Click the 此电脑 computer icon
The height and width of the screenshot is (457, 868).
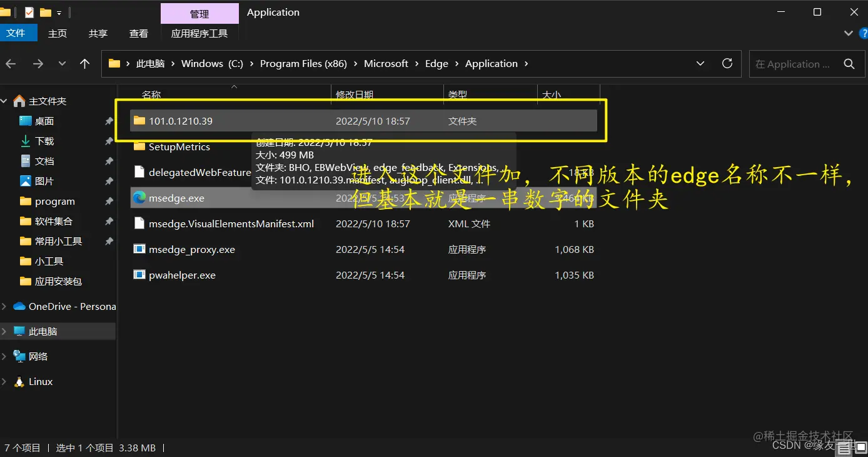pyautogui.click(x=19, y=331)
